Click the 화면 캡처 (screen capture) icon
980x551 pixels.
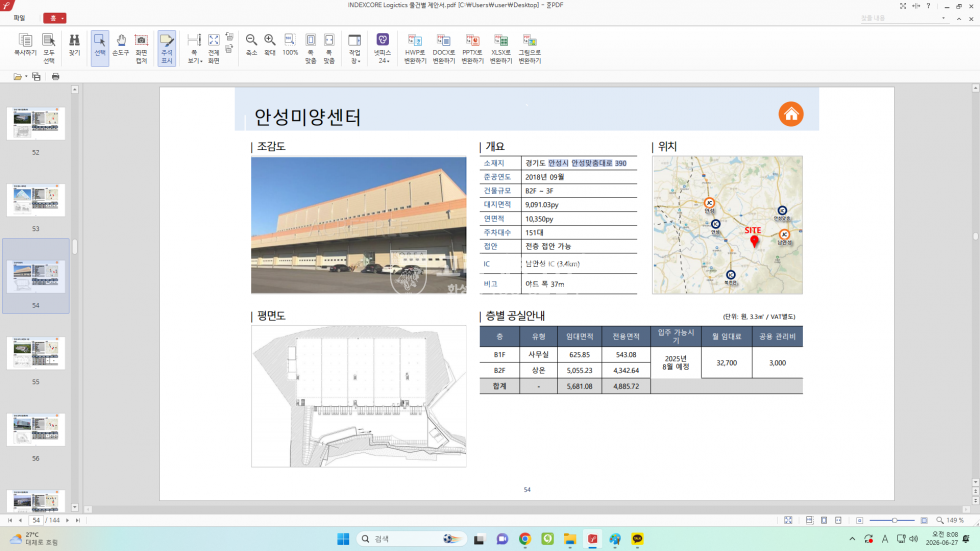coord(141,47)
